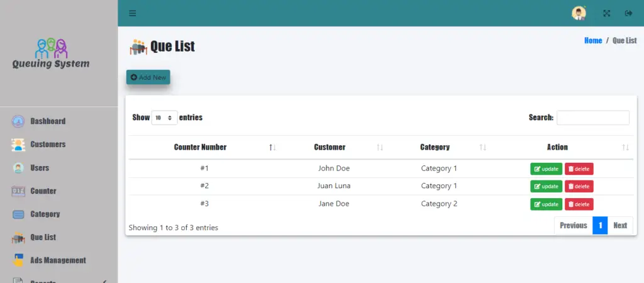
Task: Select Category in the sidebar menu
Action: pos(45,214)
